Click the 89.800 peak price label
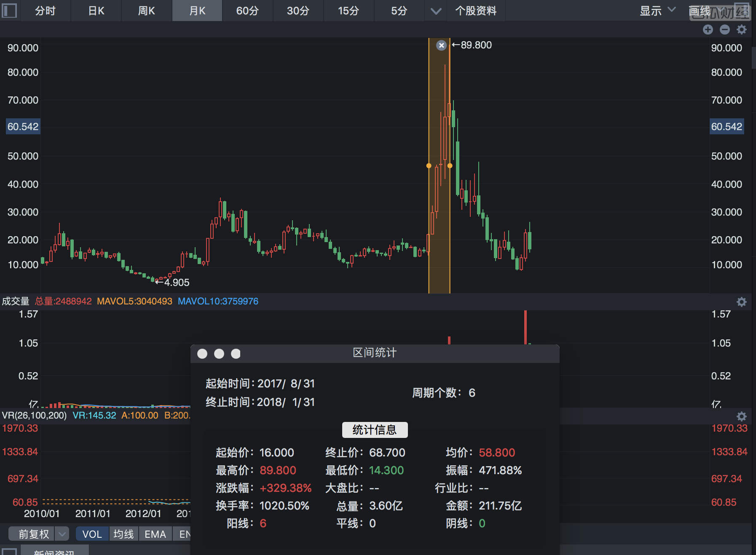756x555 pixels. point(476,45)
